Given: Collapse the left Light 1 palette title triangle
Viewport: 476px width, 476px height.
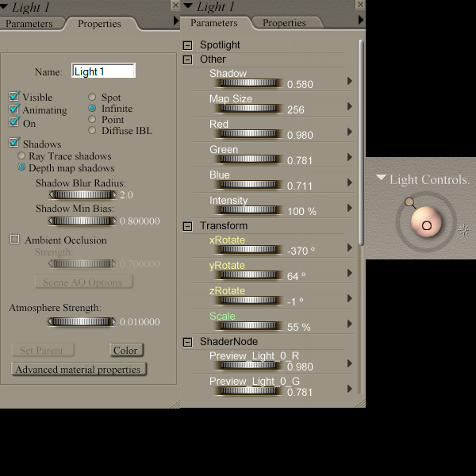Looking at the screenshot, I should click(3, 6).
